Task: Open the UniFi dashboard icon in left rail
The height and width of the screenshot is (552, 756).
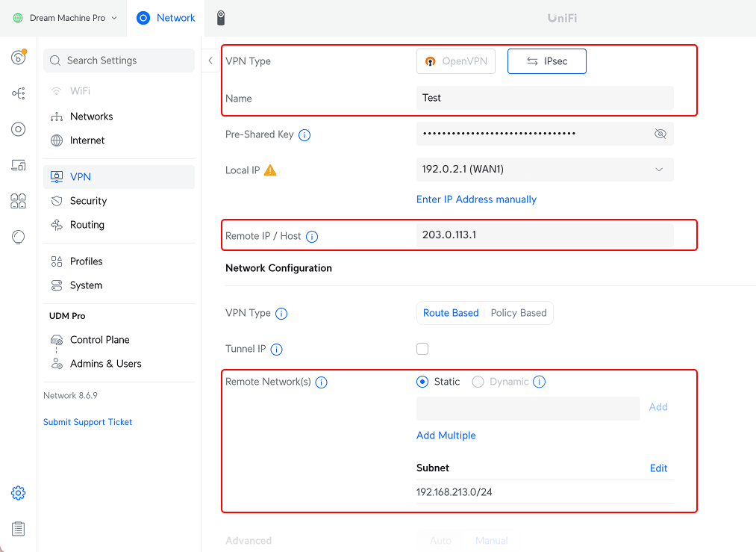Action: 19,58
